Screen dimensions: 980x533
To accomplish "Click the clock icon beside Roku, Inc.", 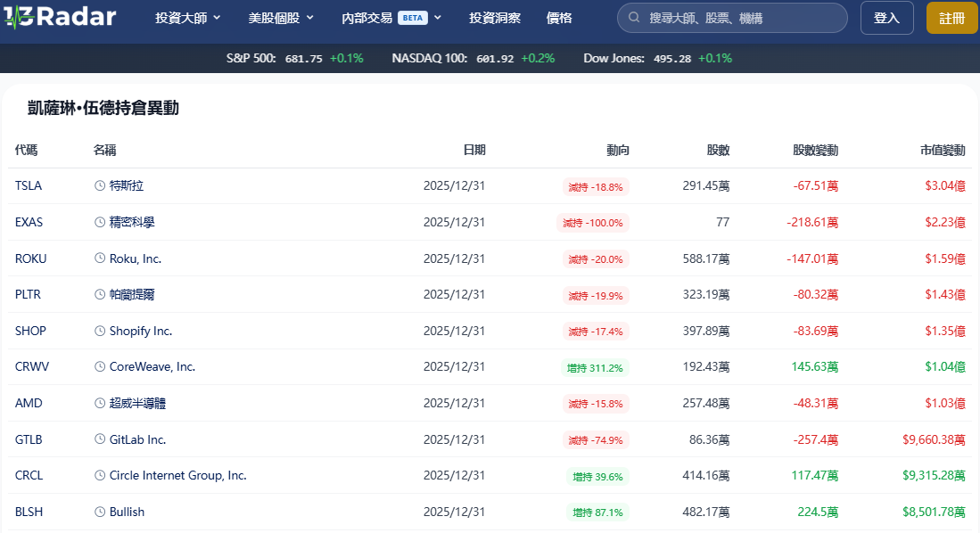I will (100, 258).
